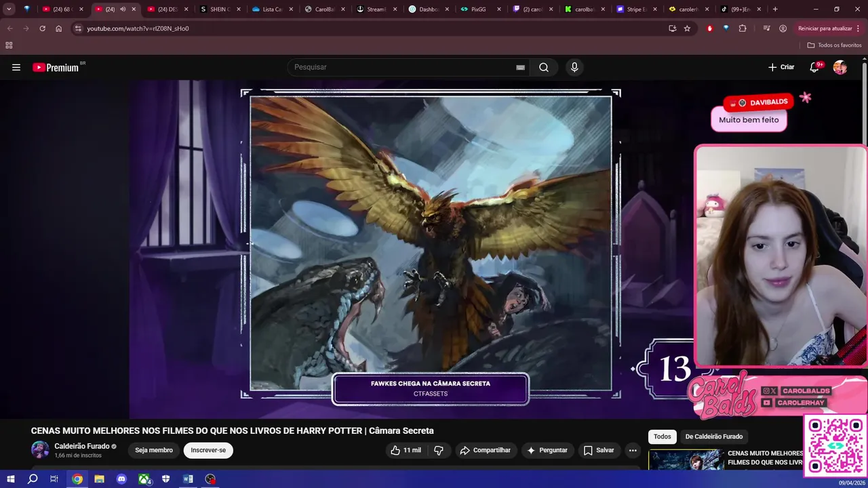The width and height of the screenshot is (868, 488).
Task: Click the video title text
Action: (x=232, y=430)
